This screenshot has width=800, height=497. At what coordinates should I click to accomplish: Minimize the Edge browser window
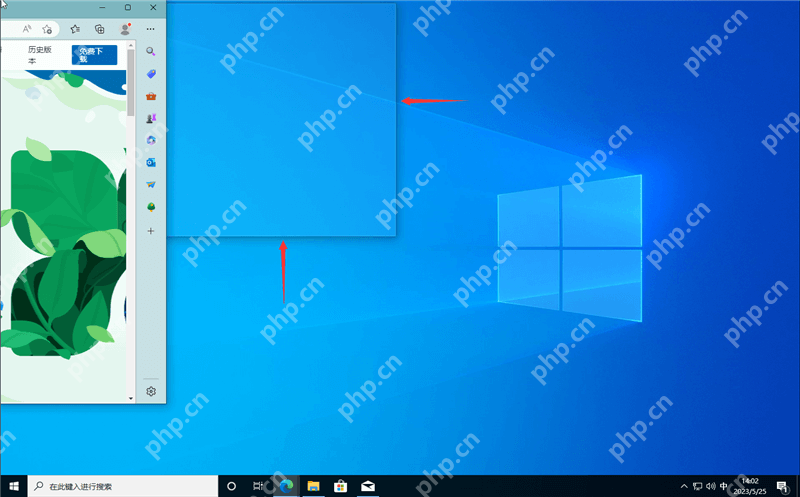(103, 8)
